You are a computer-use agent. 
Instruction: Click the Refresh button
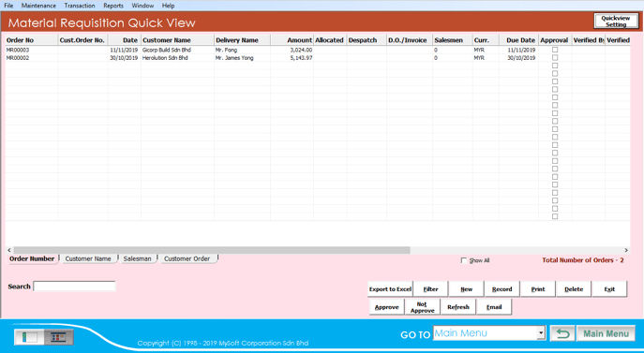click(458, 307)
